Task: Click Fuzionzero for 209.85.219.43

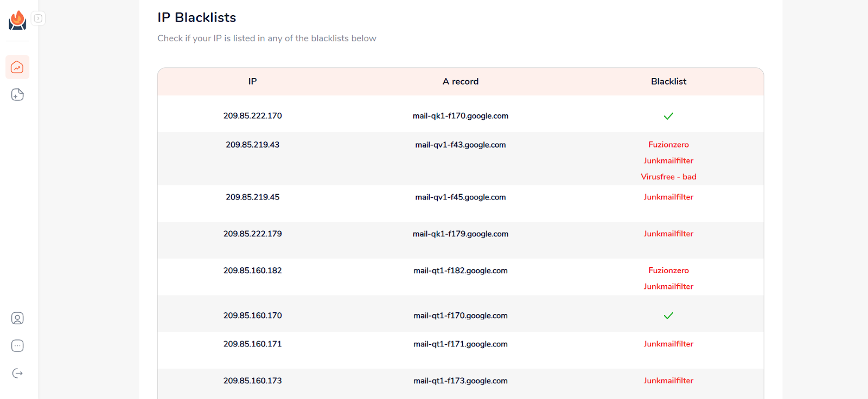Action: [668, 145]
